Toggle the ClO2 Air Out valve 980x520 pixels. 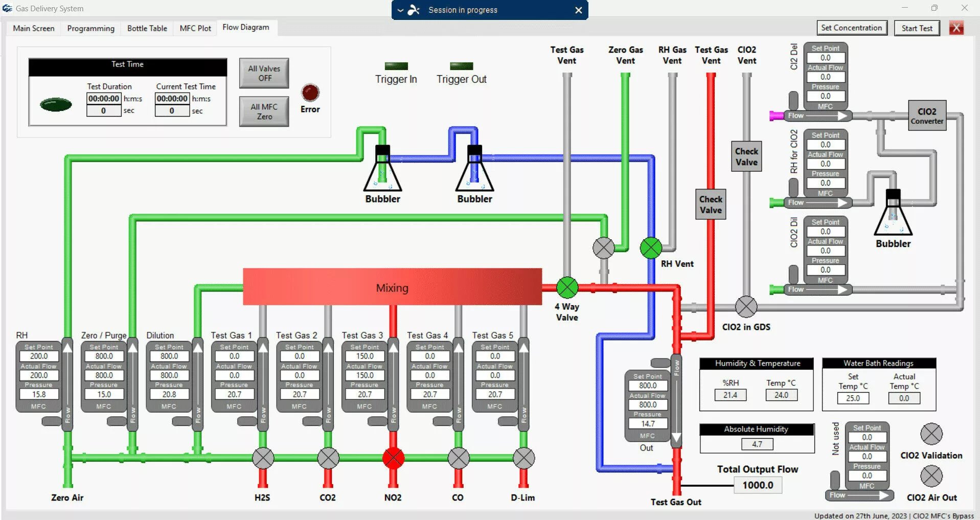pos(931,477)
